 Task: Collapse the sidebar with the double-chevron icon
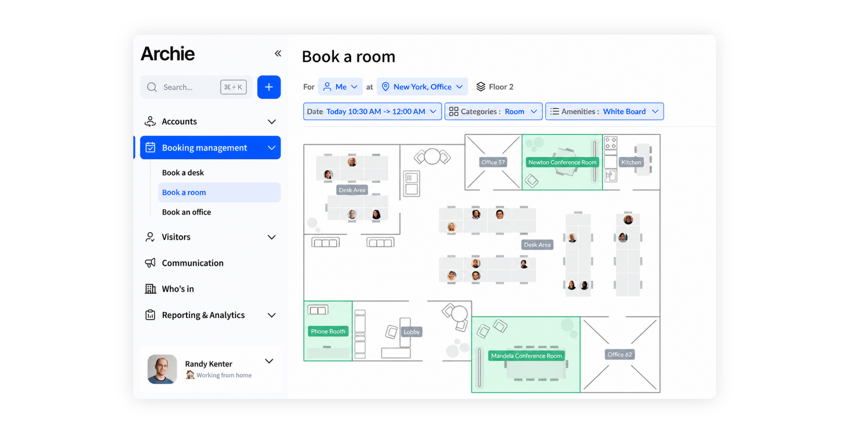click(278, 53)
